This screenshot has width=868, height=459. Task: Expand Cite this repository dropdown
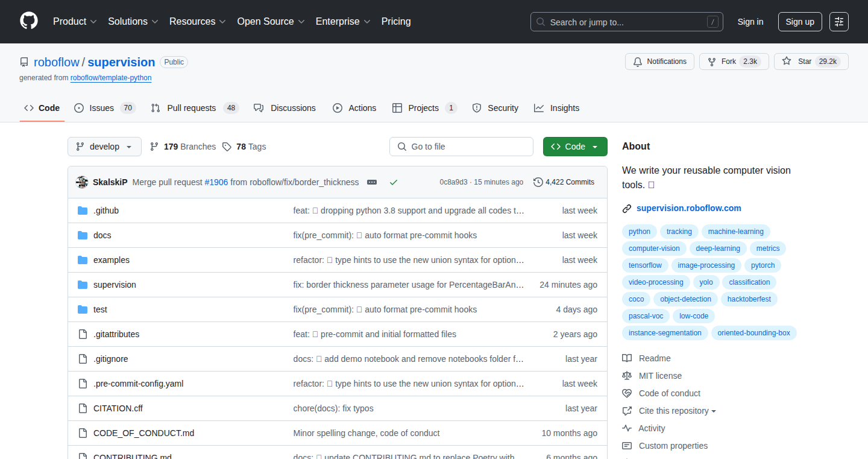678,411
